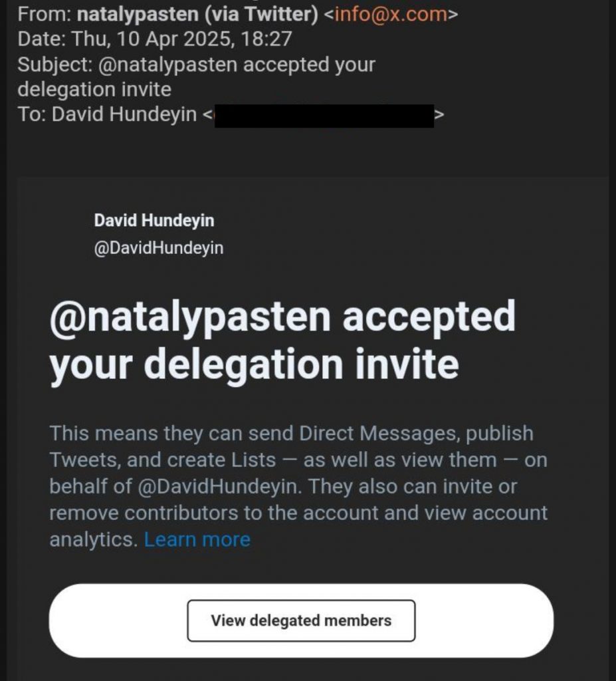The height and width of the screenshot is (681, 616).
Task: Click the accepted your delegation invite heading
Action: point(282,340)
